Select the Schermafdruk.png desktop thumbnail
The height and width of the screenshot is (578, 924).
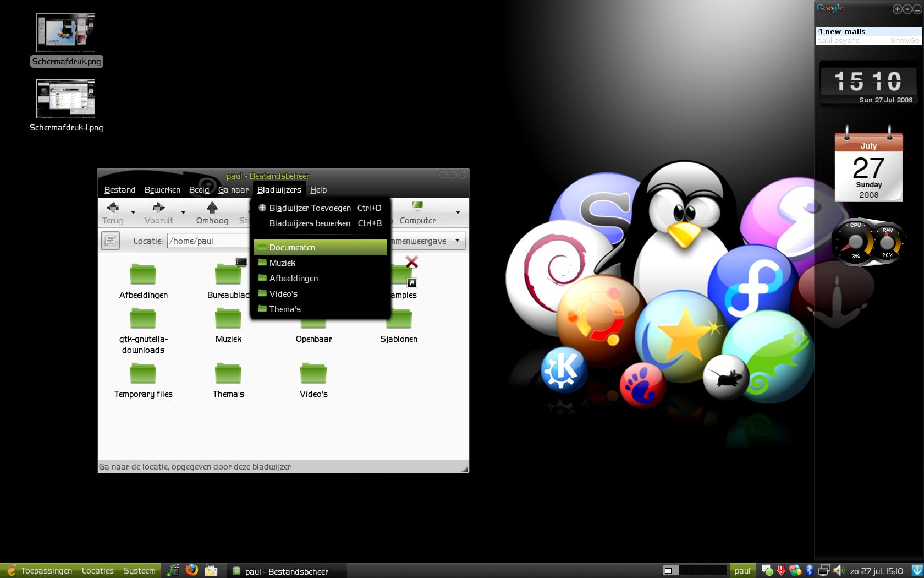tap(66, 33)
